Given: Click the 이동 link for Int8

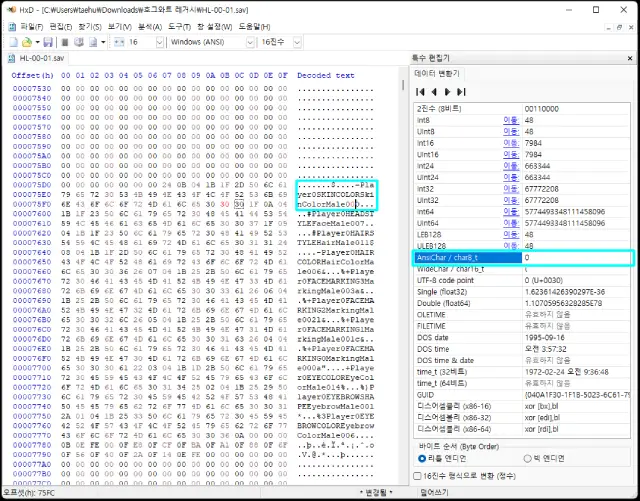Looking at the screenshot, I should tap(511, 120).
